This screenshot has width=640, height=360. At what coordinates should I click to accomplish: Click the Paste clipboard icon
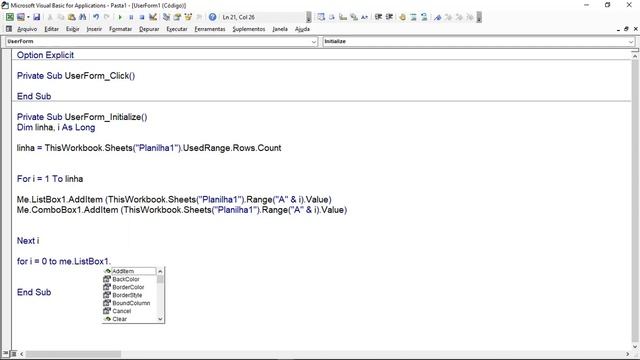[71, 17]
